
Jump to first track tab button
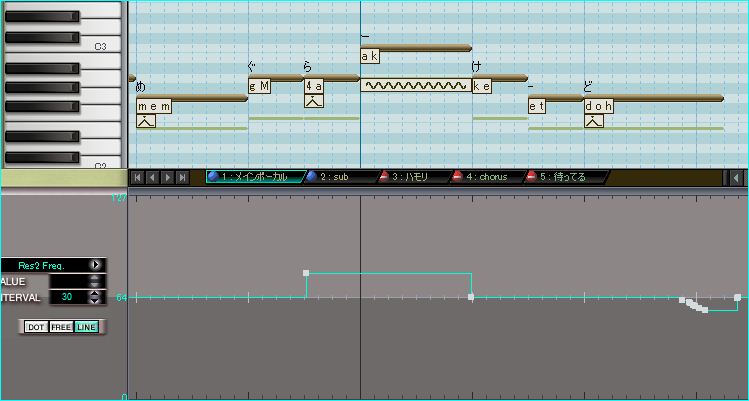[x=138, y=178]
